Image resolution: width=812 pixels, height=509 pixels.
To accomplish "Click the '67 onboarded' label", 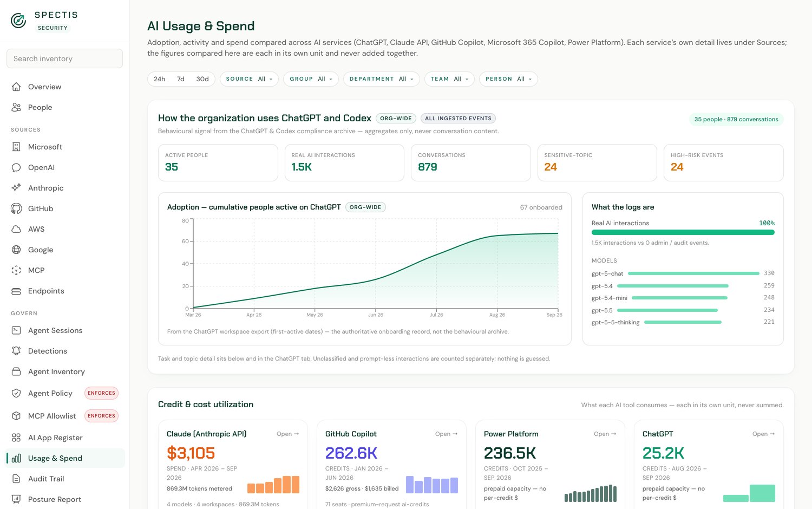I will (541, 207).
